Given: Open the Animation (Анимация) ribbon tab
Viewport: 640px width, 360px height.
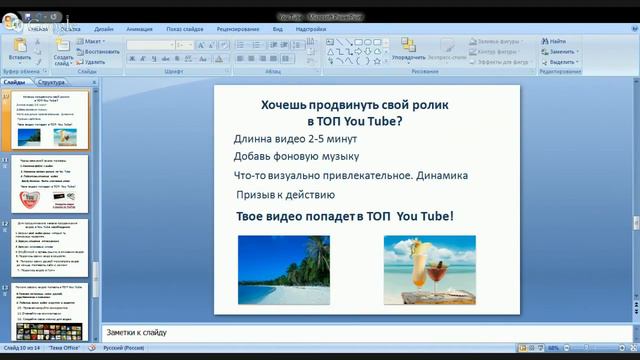Looking at the screenshot, I should 139,29.
